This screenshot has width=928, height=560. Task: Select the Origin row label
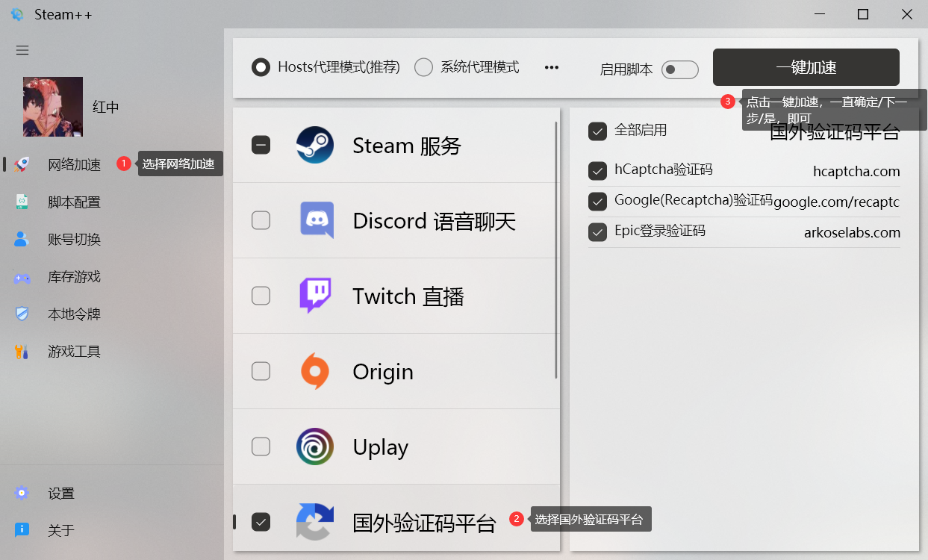tap(383, 372)
